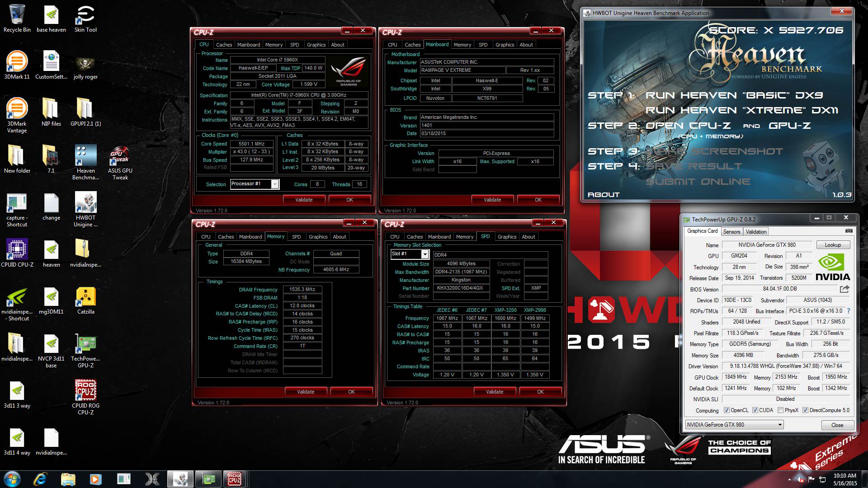Expand the Processor #1 selection dropdown
Viewport: 868px width, 488px height.
click(x=274, y=184)
